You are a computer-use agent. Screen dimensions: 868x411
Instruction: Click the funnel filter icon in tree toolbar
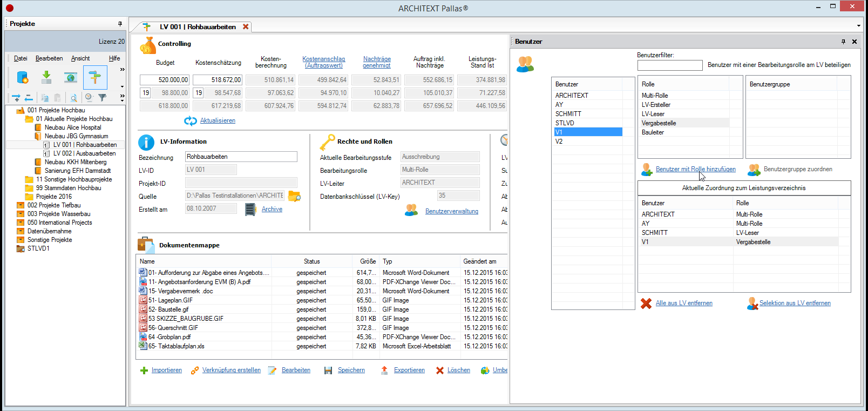point(102,98)
